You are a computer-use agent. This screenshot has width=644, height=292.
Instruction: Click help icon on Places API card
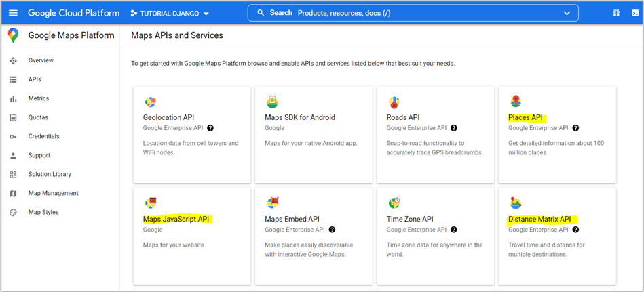coord(575,128)
